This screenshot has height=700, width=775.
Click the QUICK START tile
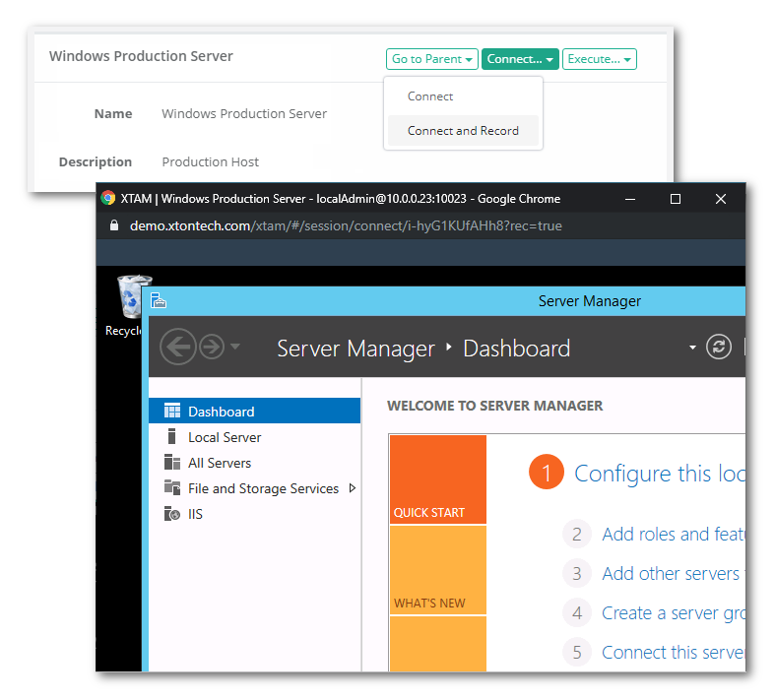pyautogui.click(x=437, y=478)
